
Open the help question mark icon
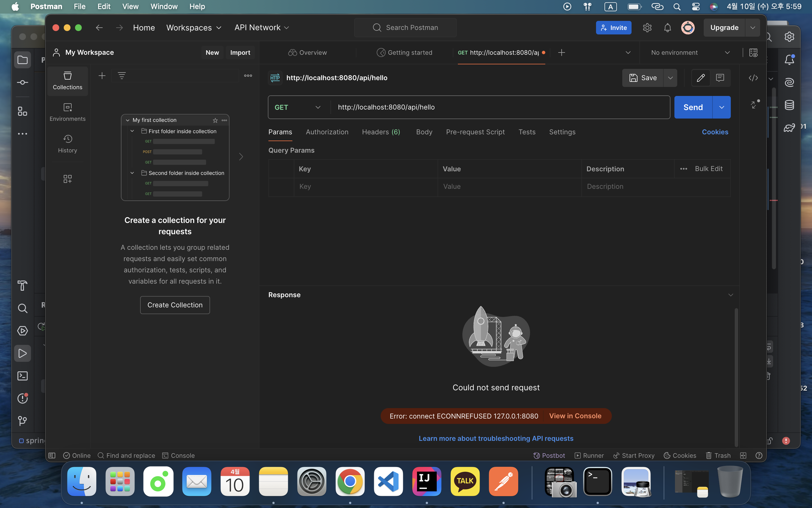[759, 456]
